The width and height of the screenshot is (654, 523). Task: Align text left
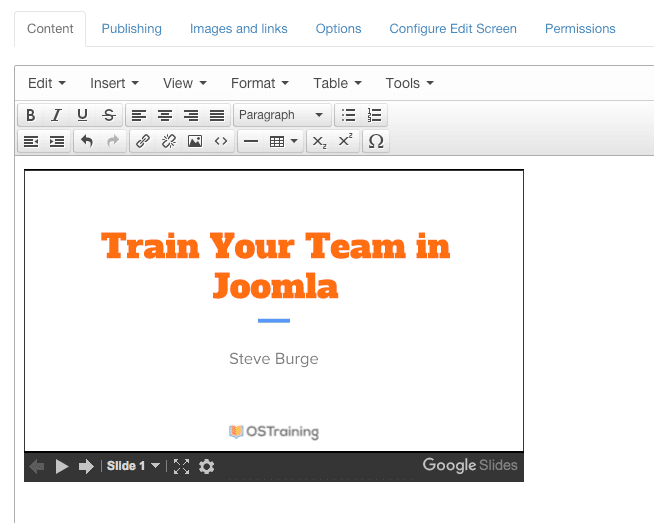coord(139,115)
